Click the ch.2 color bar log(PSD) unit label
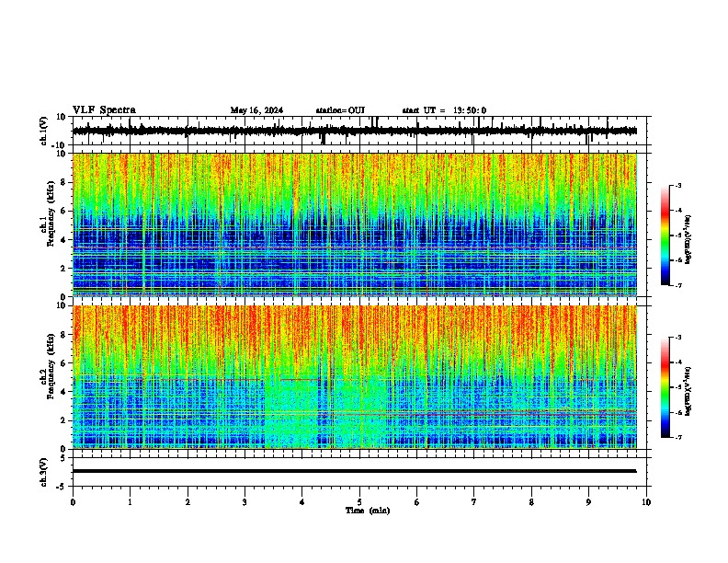The image size is (728, 563). 688,391
